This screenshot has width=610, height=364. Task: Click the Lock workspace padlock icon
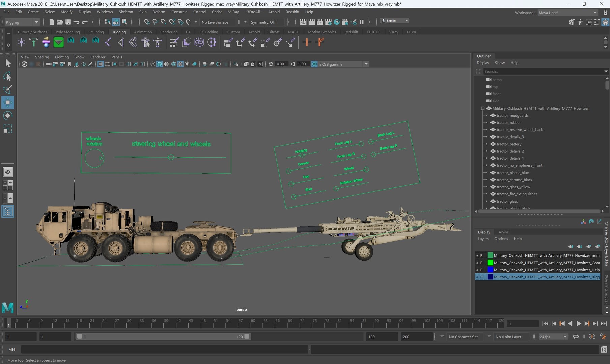pos(605,13)
